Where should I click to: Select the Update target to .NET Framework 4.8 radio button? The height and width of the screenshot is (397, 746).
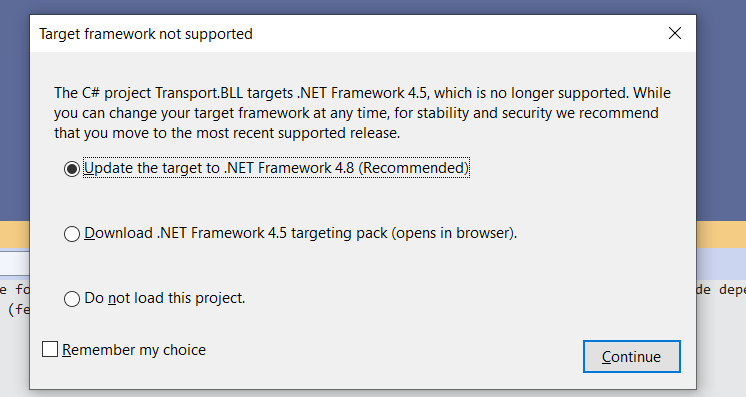pyautogui.click(x=72, y=169)
